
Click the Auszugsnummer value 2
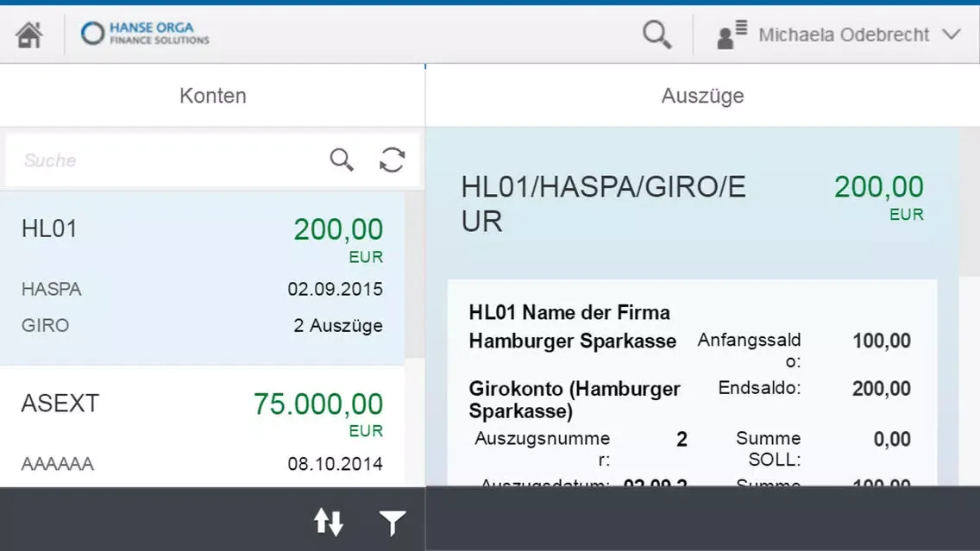[682, 439]
